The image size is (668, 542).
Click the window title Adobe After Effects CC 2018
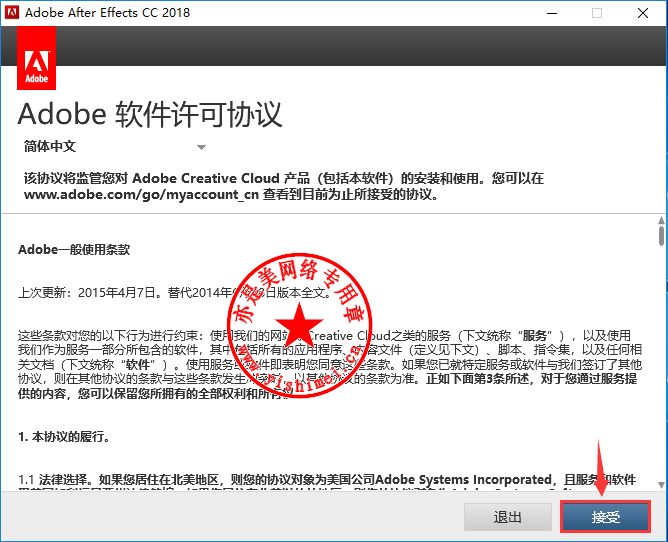point(107,13)
